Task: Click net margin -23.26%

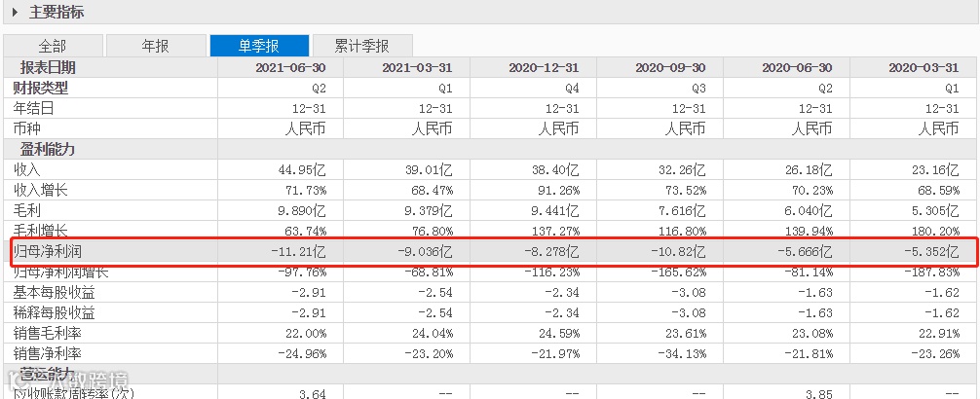Action: 935,354
